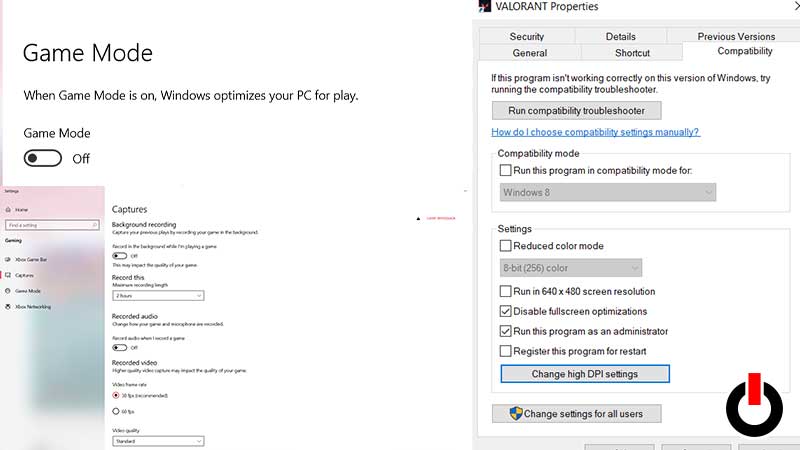Click the Background recording heading
The width and height of the screenshot is (800, 450).
pyautogui.click(x=144, y=224)
